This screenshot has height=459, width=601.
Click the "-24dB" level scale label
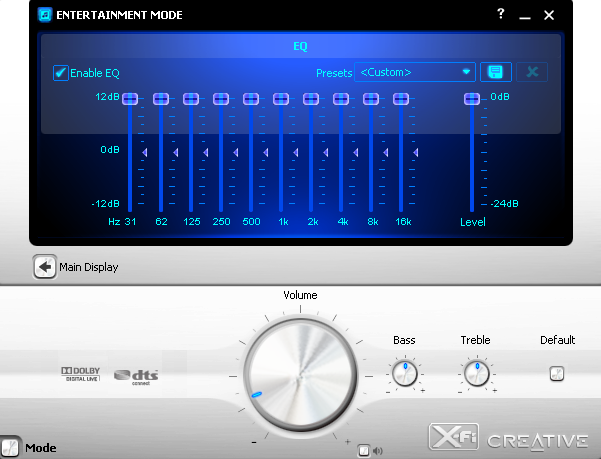[x=505, y=203]
